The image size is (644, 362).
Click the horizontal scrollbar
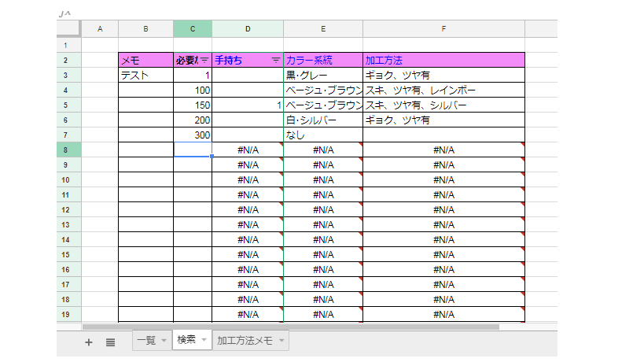click(291, 327)
